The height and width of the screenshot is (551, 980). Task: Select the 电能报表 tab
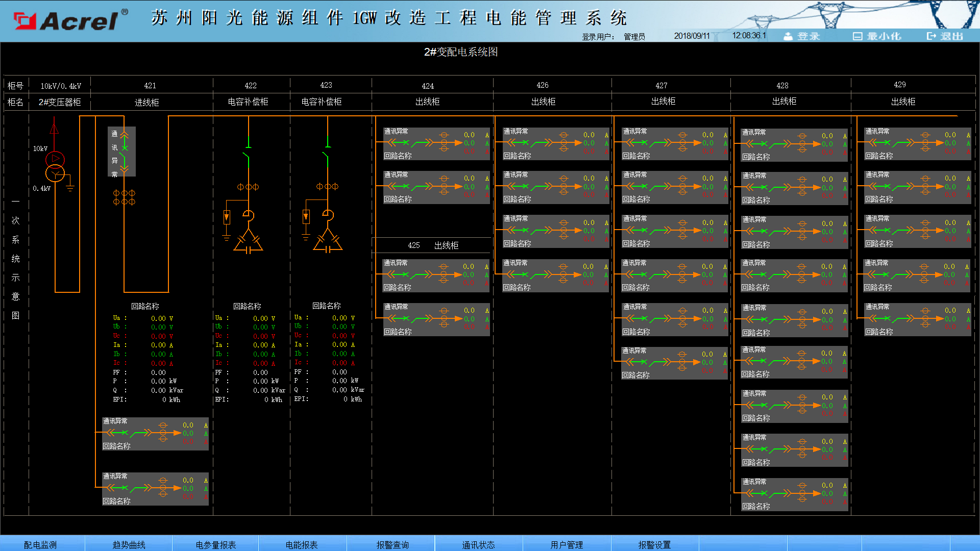[x=302, y=544]
